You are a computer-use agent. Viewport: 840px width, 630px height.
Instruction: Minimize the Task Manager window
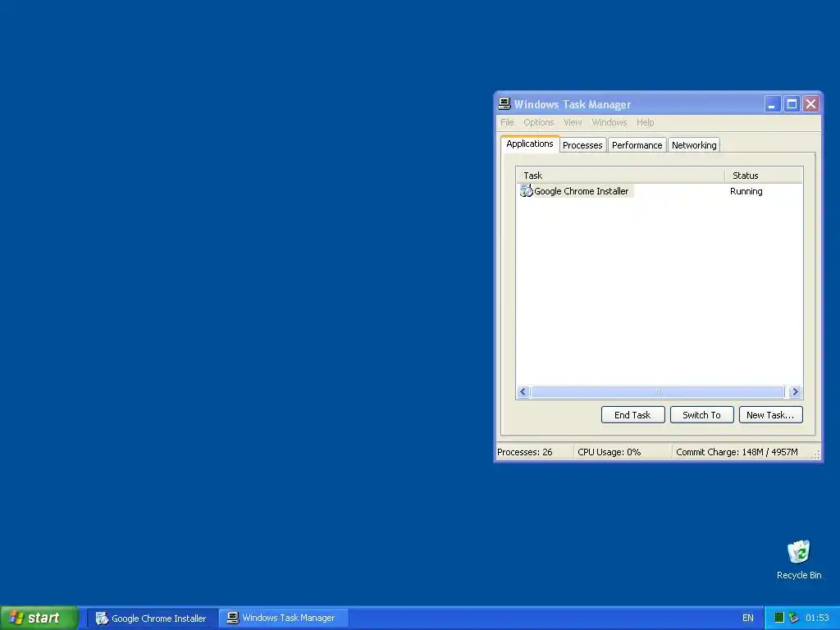[772, 104]
